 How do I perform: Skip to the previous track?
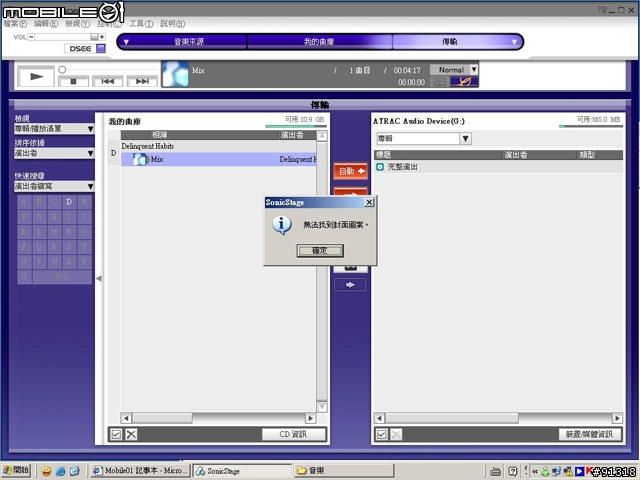(107, 81)
